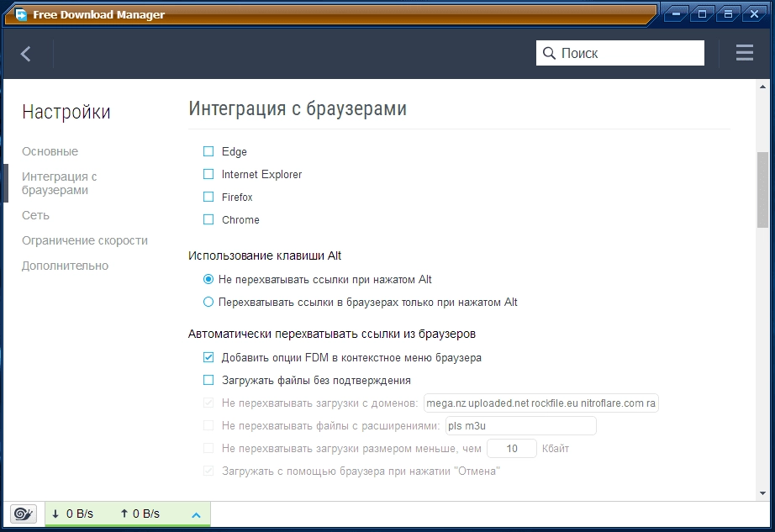The width and height of the screenshot is (775, 532).
Task: Click the 'Настройки' sidebar title
Action: pos(66,112)
